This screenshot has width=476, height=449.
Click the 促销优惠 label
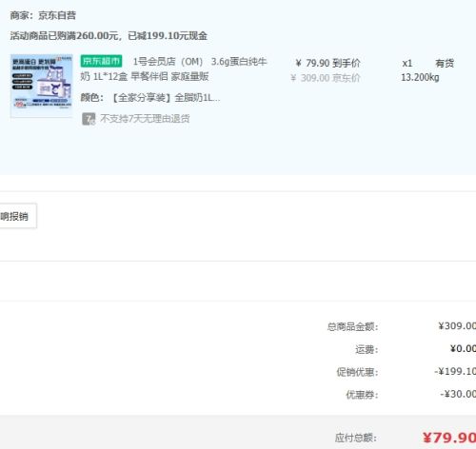[357, 372]
